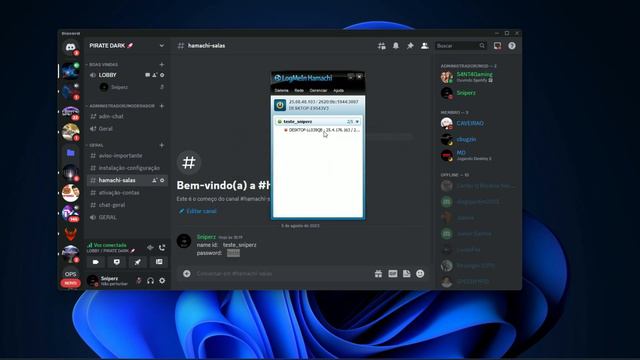Screen dimensions: 640x360
Task: Toggle noise suppression in voice panel
Action: tap(150, 247)
